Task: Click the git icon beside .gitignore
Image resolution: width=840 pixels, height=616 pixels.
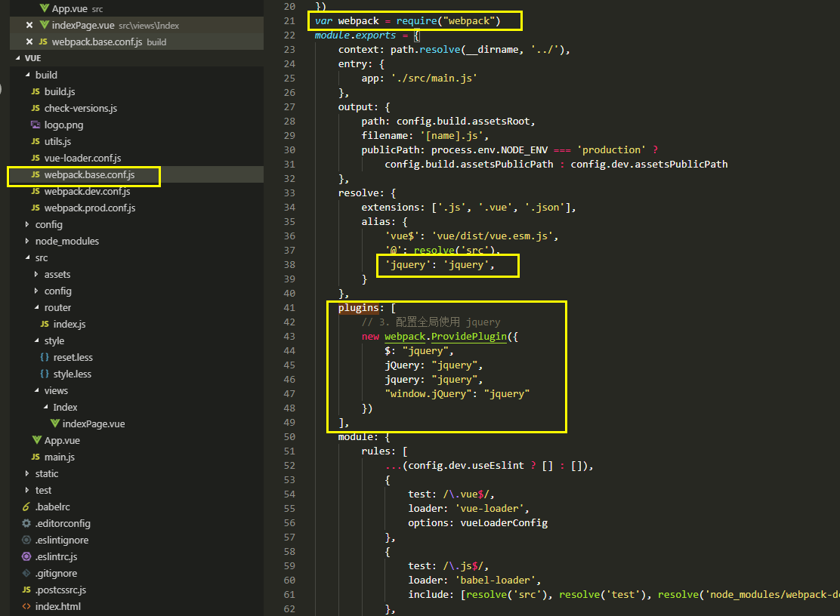Action: 26,573
